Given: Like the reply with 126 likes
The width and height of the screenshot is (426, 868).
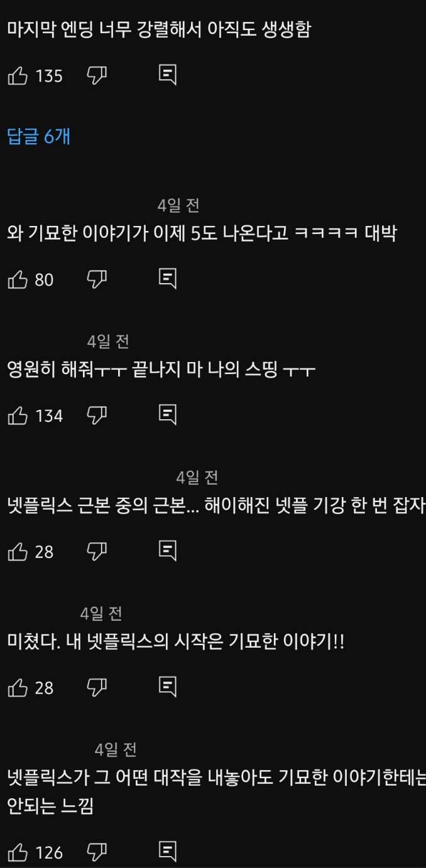Looking at the screenshot, I should tap(18, 853).
